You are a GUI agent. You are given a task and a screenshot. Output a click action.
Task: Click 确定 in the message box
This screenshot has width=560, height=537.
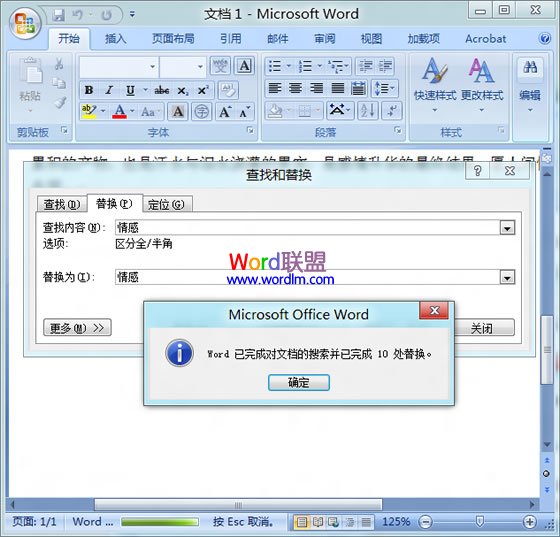pyautogui.click(x=299, y=382)
